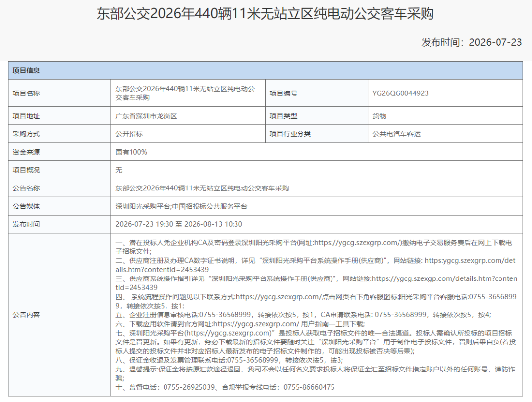The width and height of the screenshot is (532, 402).
Task: Click the compliance hotline 0755-86660475
Action: (x=309, y=387)
